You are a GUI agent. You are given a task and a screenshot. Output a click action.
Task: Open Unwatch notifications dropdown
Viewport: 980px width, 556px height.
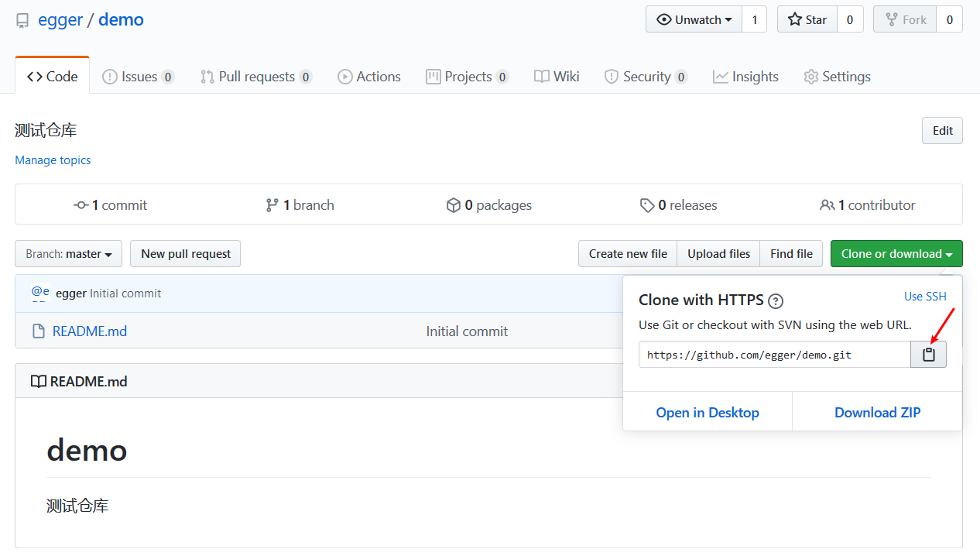[x=694, y=19]
